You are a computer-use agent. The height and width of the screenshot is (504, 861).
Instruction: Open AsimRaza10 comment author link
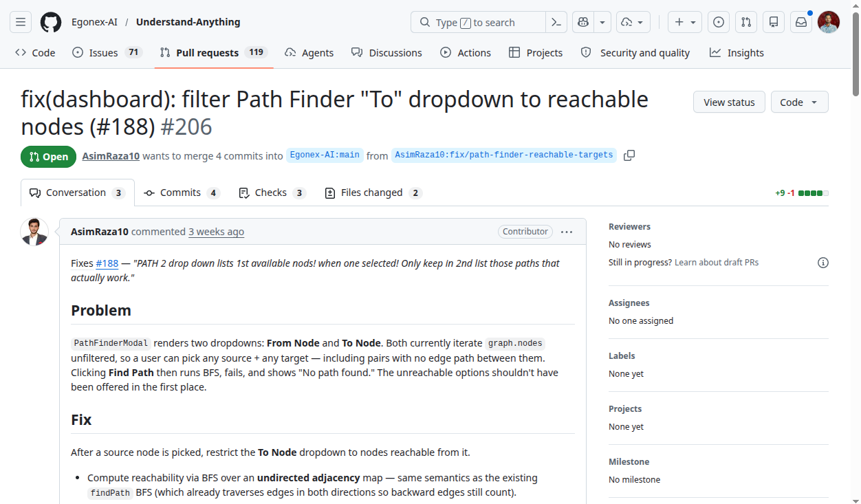(x=100, y=232)
